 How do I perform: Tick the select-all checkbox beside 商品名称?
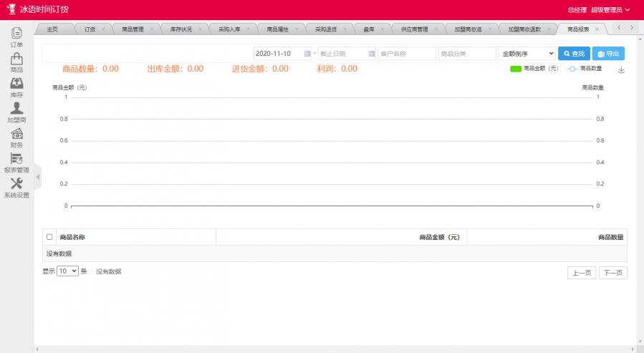click(49, 237)
